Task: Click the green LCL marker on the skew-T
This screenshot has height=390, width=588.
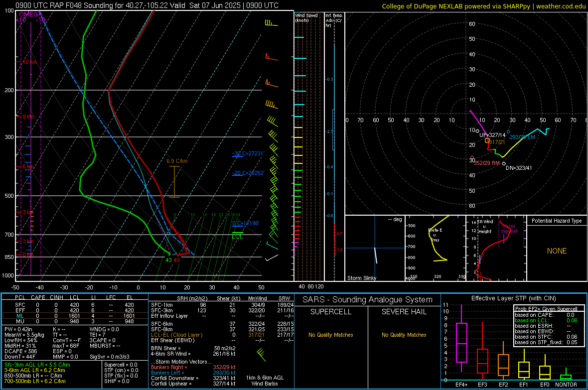Action: 237,236
